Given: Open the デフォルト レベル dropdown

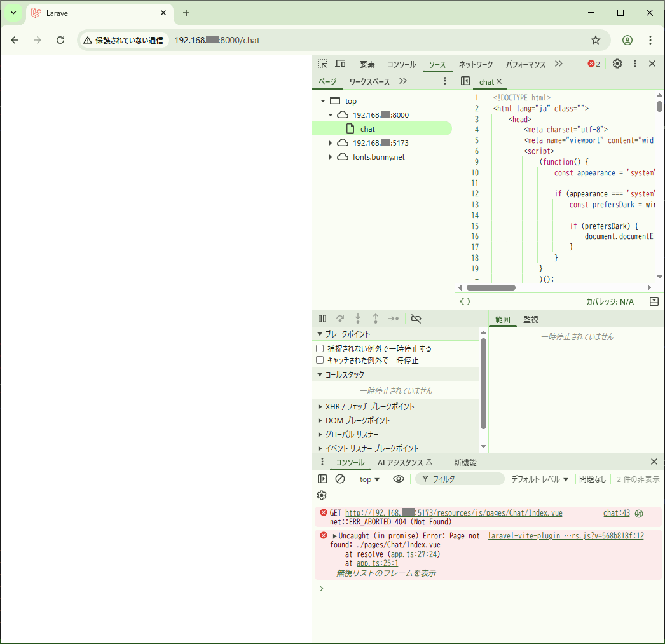Looking at the screenshot, I should [540, 479].
